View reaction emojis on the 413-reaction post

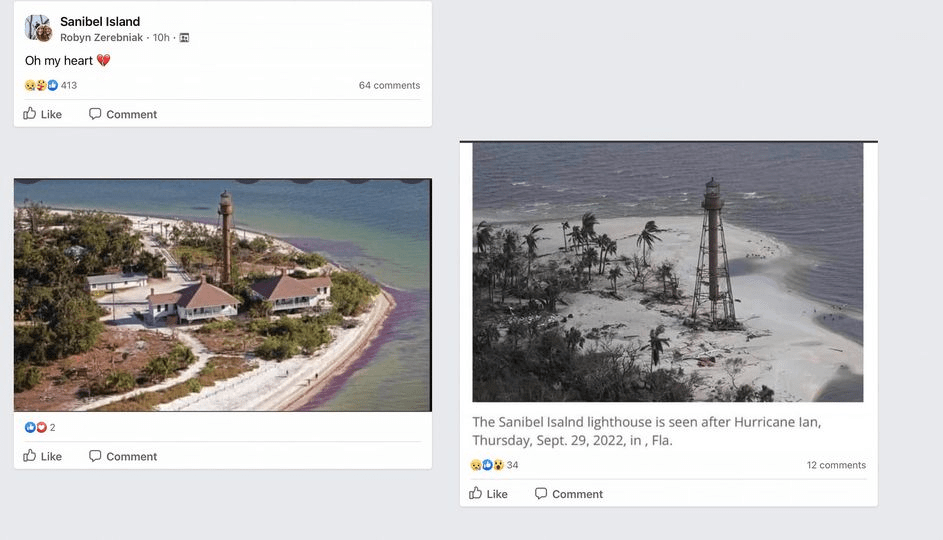click(41, 86)
